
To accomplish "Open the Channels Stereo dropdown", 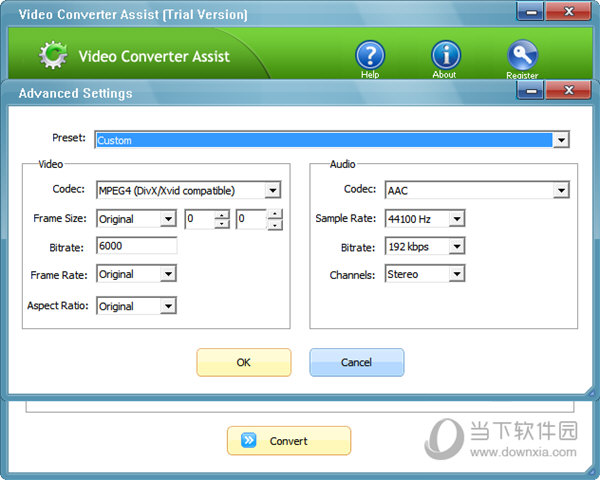I will pos(425,274).
